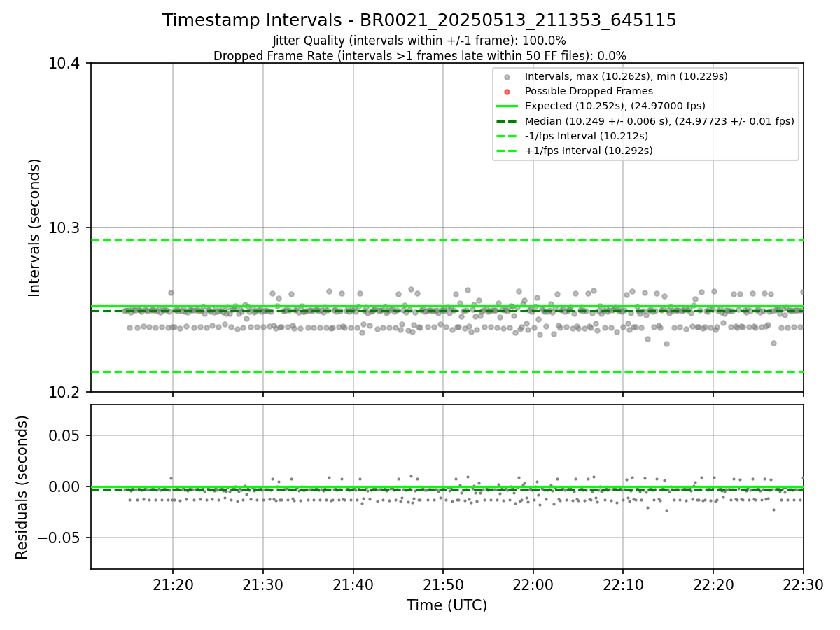Click the 21:30 time tick label

[x=263, y=584]
